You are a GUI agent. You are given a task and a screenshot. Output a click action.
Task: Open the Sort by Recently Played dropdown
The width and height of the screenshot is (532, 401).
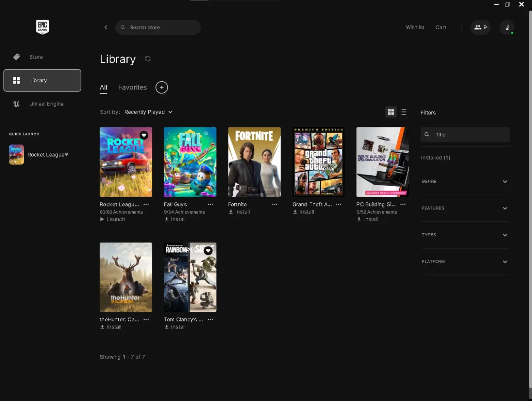coord(148,112)
